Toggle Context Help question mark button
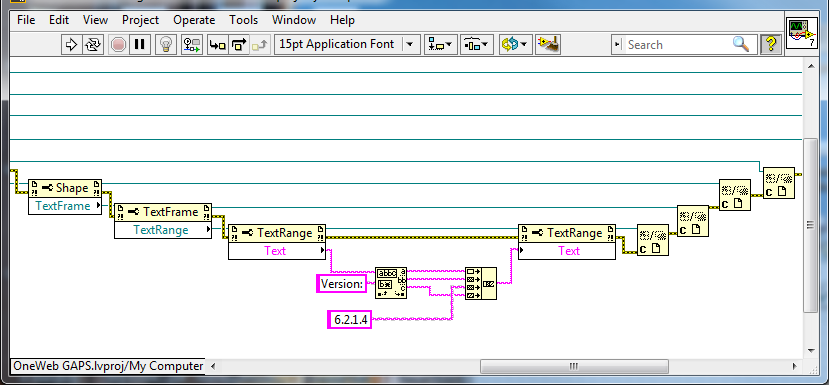Screen dimensions: 829x385 771,44
